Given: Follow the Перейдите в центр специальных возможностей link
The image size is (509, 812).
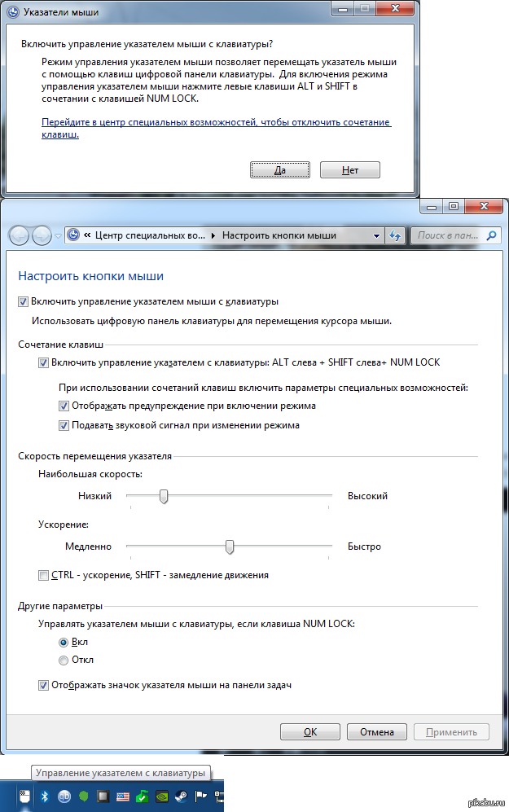Looking at the screenshot, I should coord(217,129).
